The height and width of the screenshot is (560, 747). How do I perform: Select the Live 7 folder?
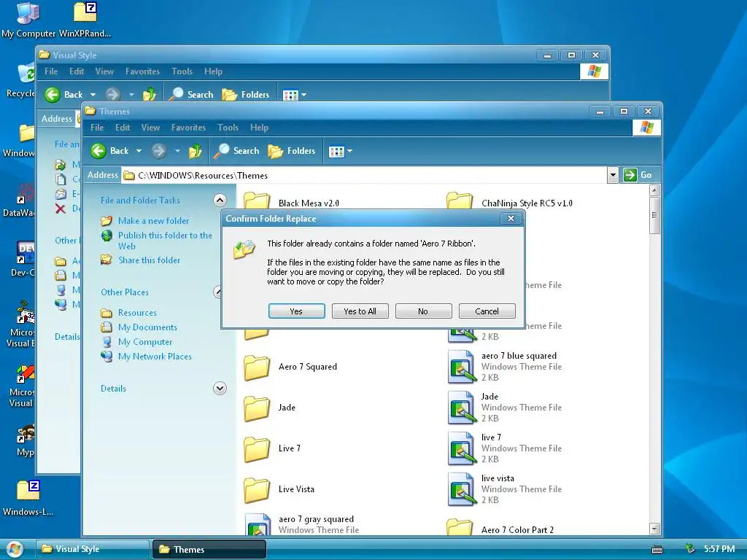(272, 448)
